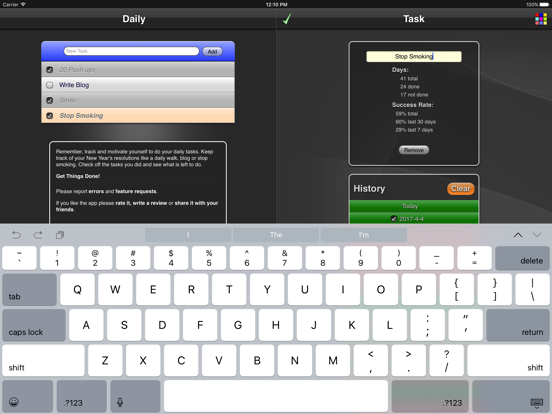The height and width of the screenshot is (414, 552).
Task: Focus the New Task input field
Action: coord(131,51)
